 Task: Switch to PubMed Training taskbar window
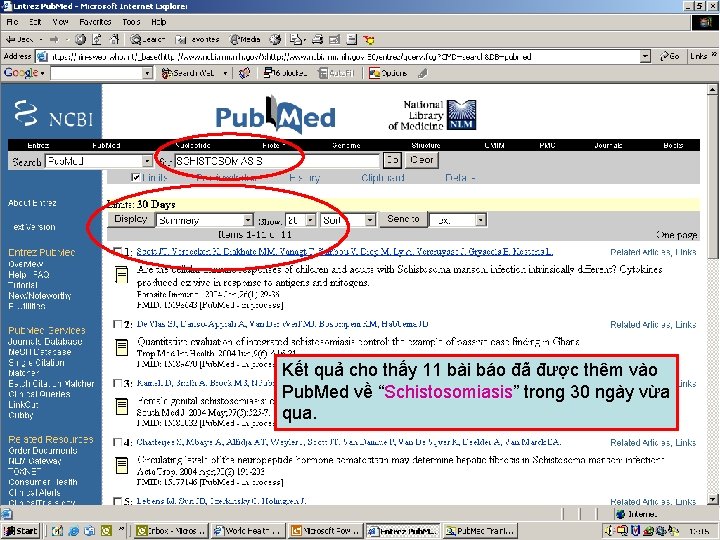(x=481, y=531)
